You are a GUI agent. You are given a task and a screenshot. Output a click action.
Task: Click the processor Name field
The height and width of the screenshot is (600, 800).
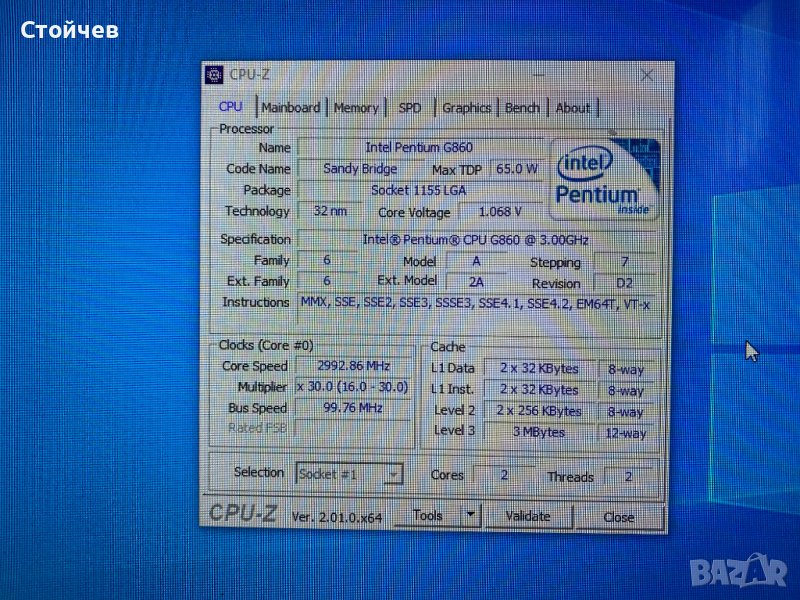pyautogui.click(x=419, y=148)
